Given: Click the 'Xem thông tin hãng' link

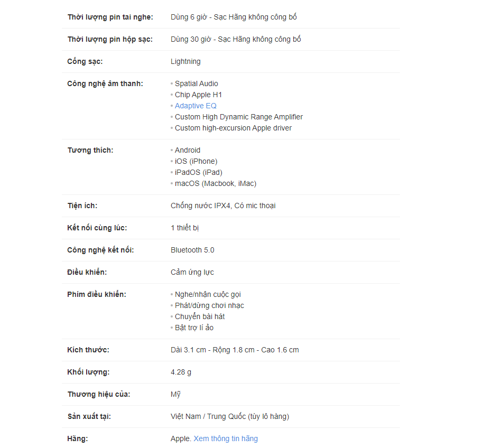Looking at the screenshot, I should (226, 438).
